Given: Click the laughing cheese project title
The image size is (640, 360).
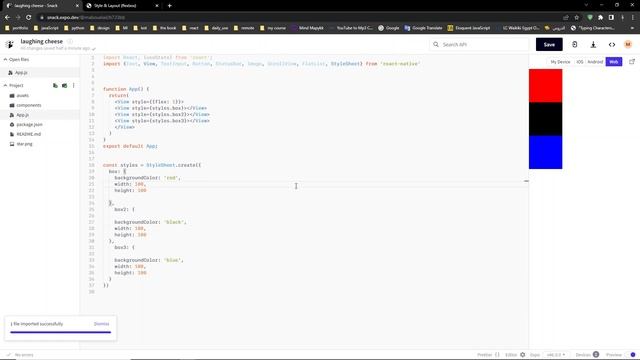Looking at the screenshot, I should 42,41.
